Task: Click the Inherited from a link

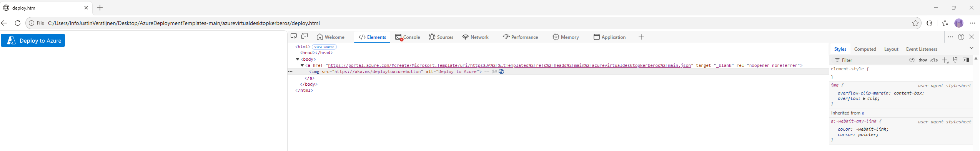Action: tap(863, 113)
